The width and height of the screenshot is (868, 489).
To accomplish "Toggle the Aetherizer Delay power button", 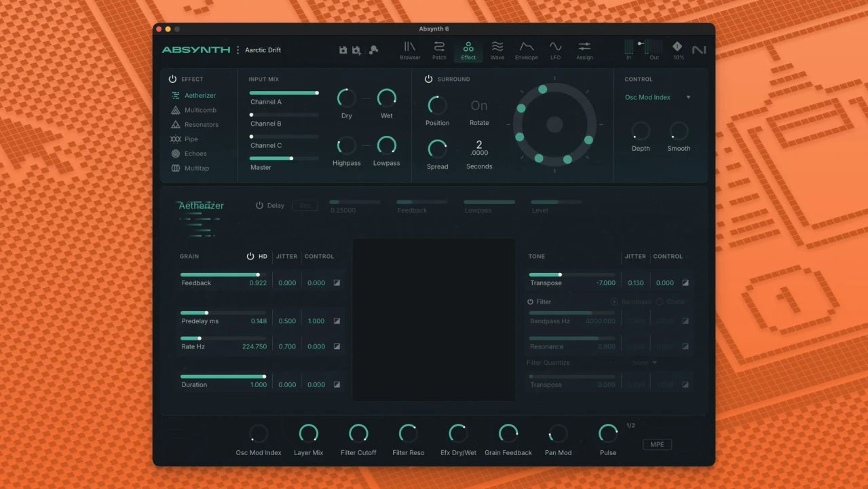I will pyautogui.click(x=259, y=205).
